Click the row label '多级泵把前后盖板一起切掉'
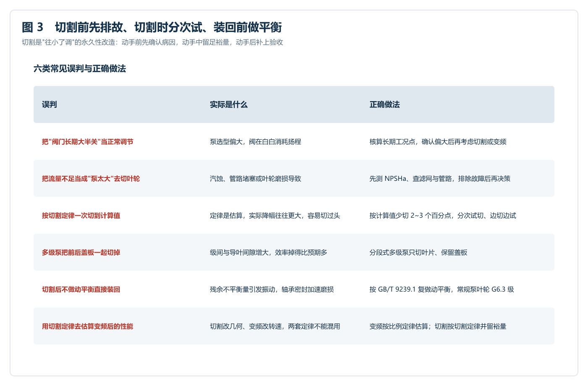This screenshot has height=386, width=588. coord(81,253)
